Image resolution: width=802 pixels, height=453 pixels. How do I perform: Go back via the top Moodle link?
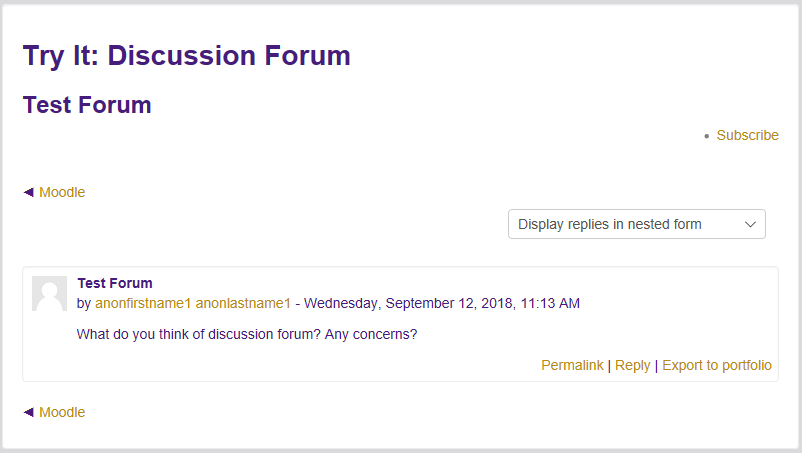62,192
